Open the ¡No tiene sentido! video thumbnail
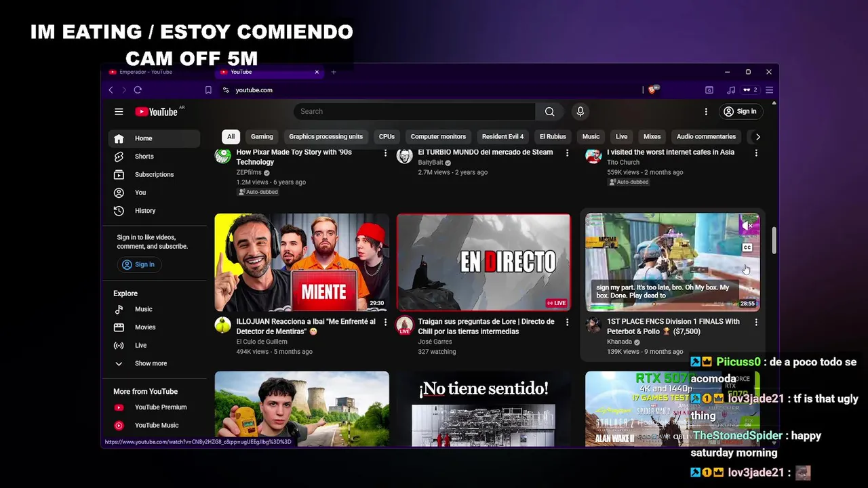This screenshot has width=868, height=488. 484,409
